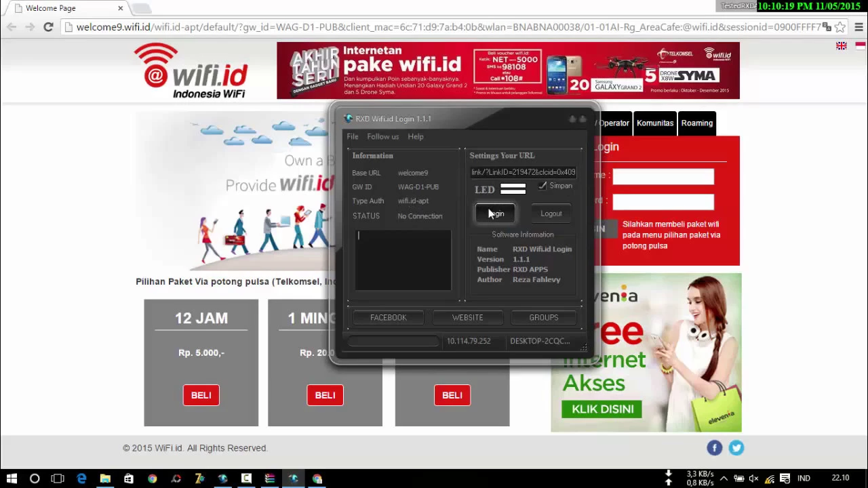Open Help menu in RXD window
The width and height of the screenshot is (868, 488).
tap(416, 136)
